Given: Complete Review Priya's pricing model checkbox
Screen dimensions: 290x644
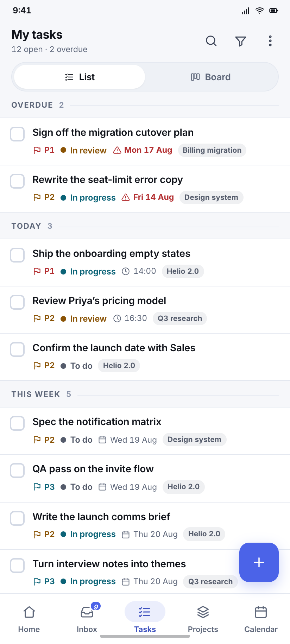Looking at the screenshot, I should point(17,302).
